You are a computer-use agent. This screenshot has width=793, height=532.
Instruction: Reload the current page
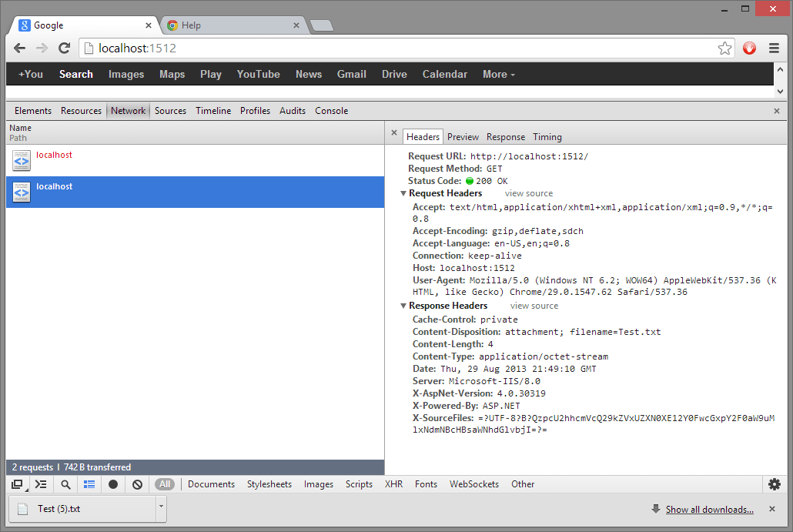tap(64, 48)
